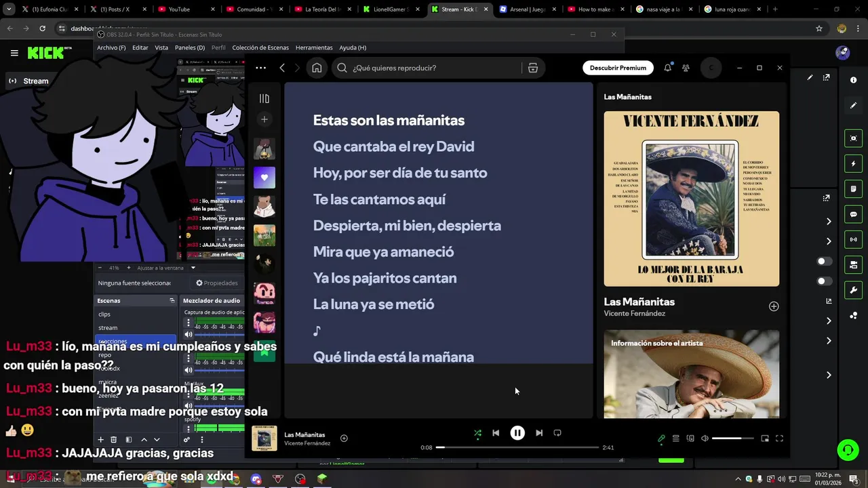Open Connect to a device icon
Image resolution: width=868 pixels, height=488 pixels.
(x=690, y=439)
